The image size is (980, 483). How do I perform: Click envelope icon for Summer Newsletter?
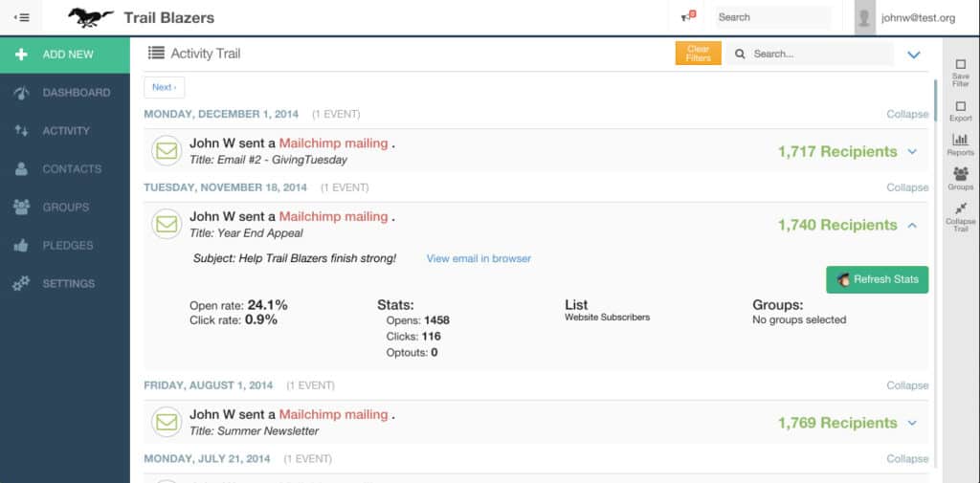click(167, 423)
